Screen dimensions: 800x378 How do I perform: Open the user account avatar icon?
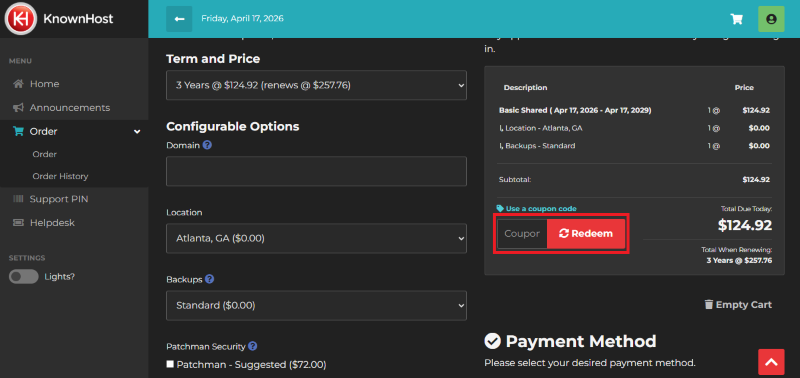point(771,19)
